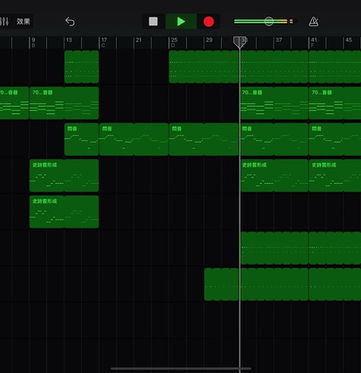Open the track controls sliders icon
The height and width of the screenshot is (373, 361).
tap(4, 22)
